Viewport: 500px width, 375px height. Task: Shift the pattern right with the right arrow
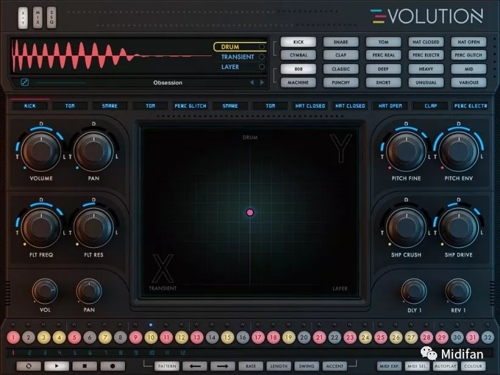(x=223, y=366)
